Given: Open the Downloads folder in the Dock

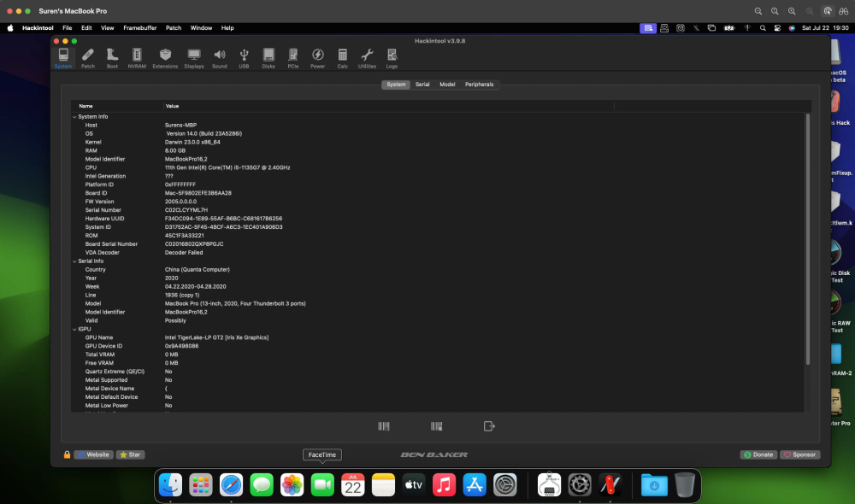Looking at the screenshot, I should point(654,484).
